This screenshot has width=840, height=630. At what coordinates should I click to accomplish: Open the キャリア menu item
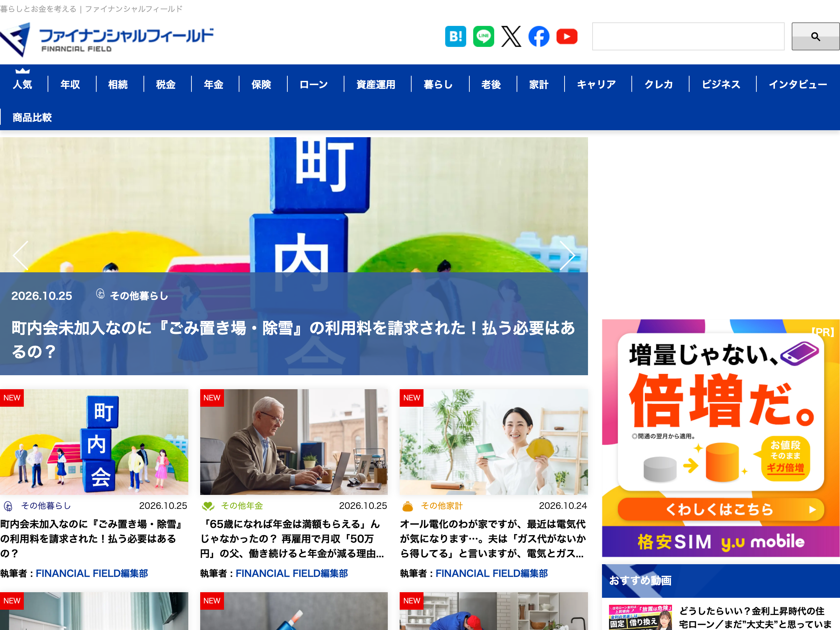click(x=597, y=84)
